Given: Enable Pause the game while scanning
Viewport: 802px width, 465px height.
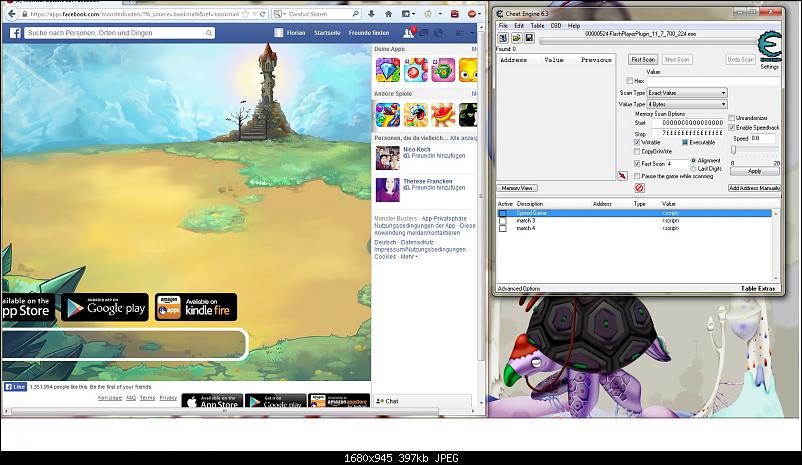Looking at the screenshot, I should 637,176.
